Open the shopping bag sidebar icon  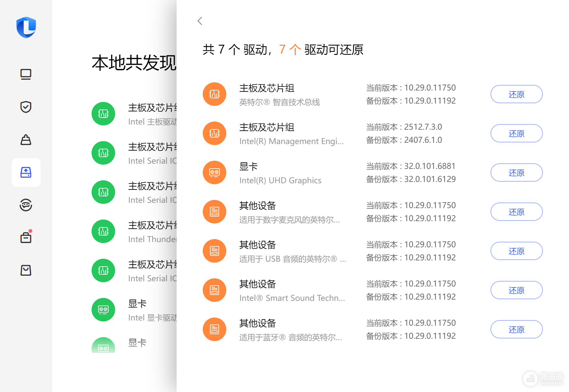[x=26, y=270]
